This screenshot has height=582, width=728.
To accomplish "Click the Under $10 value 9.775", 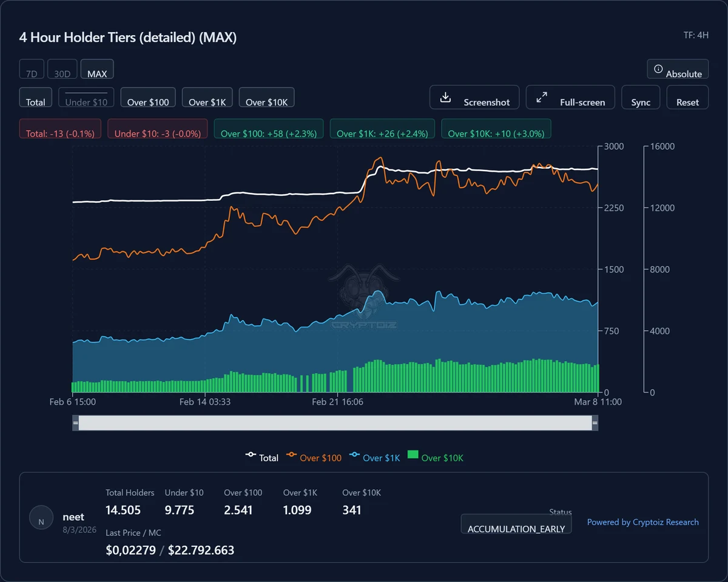I will point(180,510).
